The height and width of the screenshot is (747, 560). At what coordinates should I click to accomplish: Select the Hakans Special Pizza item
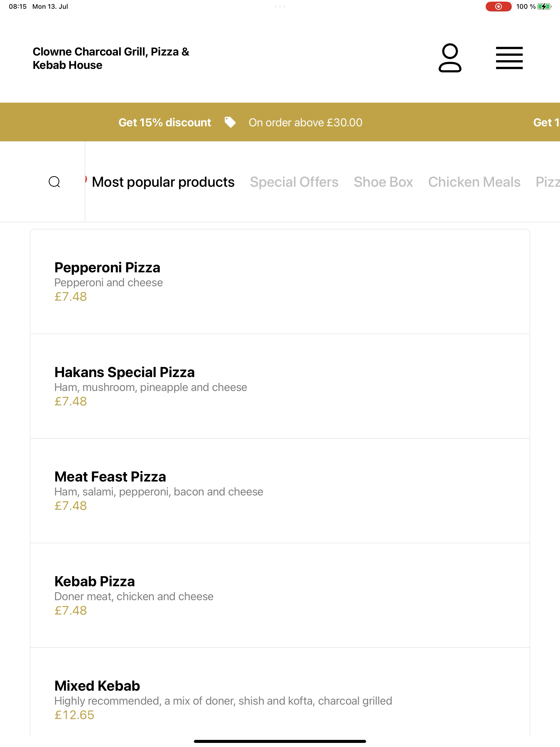pos(280,386)
